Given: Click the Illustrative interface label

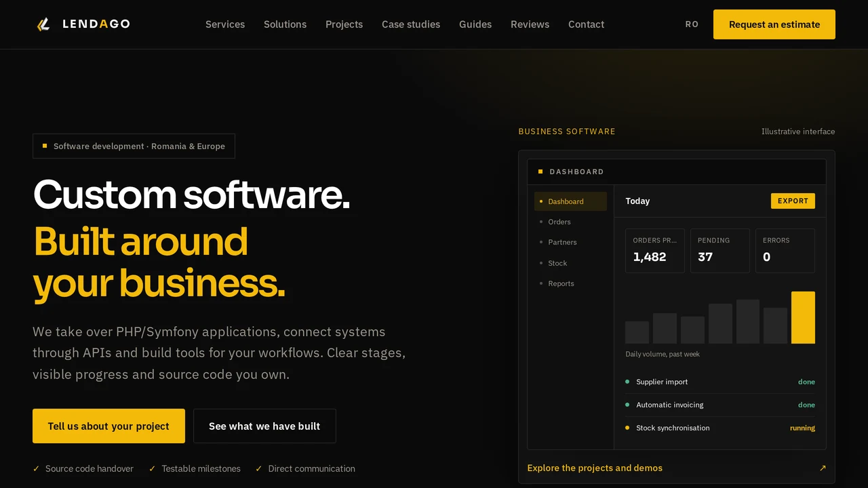Looking at the screenshot, I should coord(798,131).
